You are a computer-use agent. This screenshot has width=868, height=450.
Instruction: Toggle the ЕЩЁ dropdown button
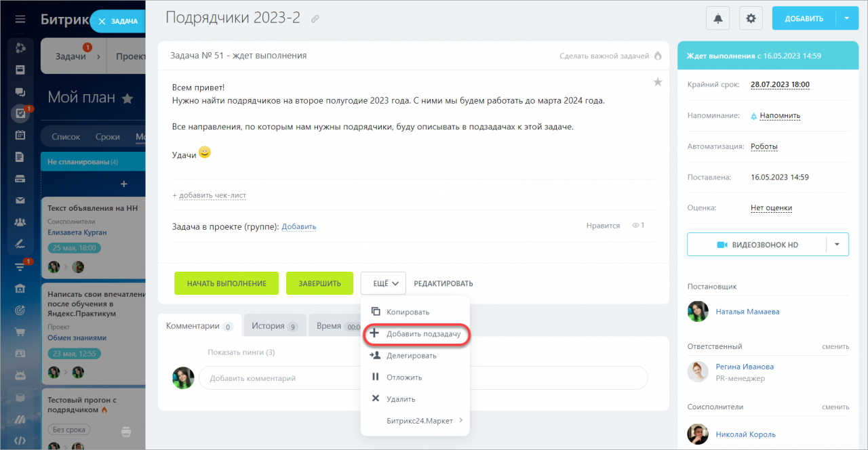tap(383, 283)
